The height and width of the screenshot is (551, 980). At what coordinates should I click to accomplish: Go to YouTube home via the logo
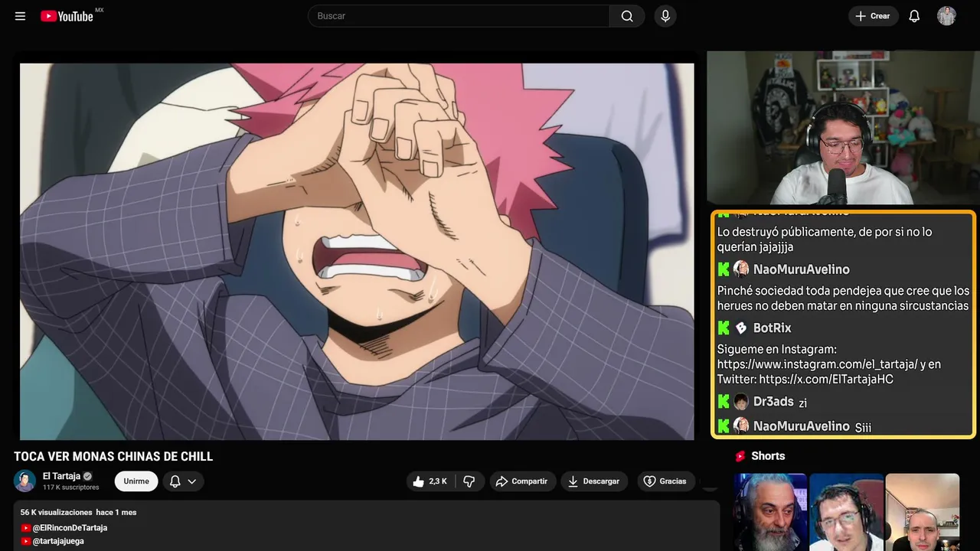[x=67, y=16]
